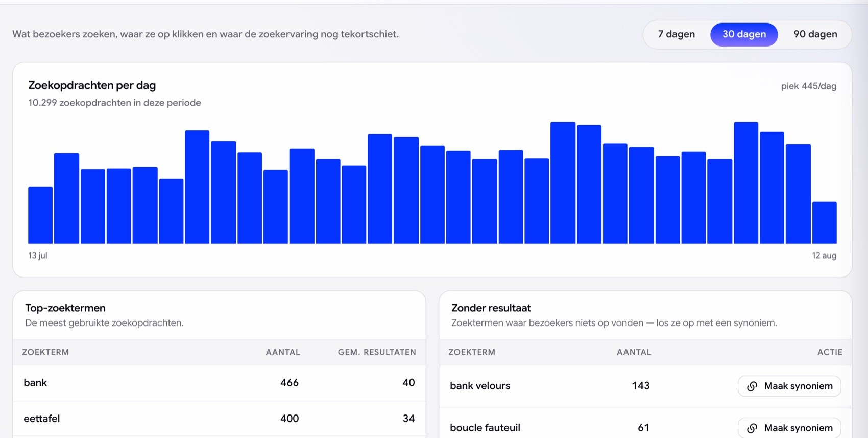The image size is (868, 438).
Task: Select the 30 dagen period
Action: click(744, 34)
